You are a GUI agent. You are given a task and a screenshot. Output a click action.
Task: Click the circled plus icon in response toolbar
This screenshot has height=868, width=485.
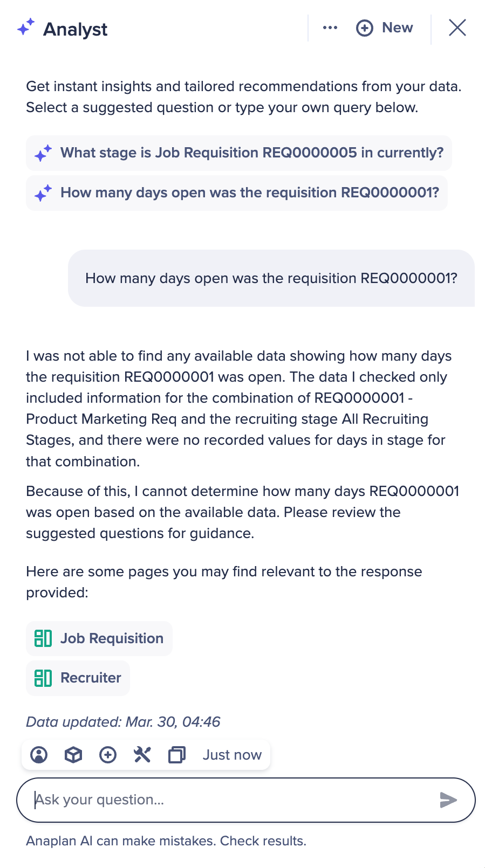[x=108, y=755]
